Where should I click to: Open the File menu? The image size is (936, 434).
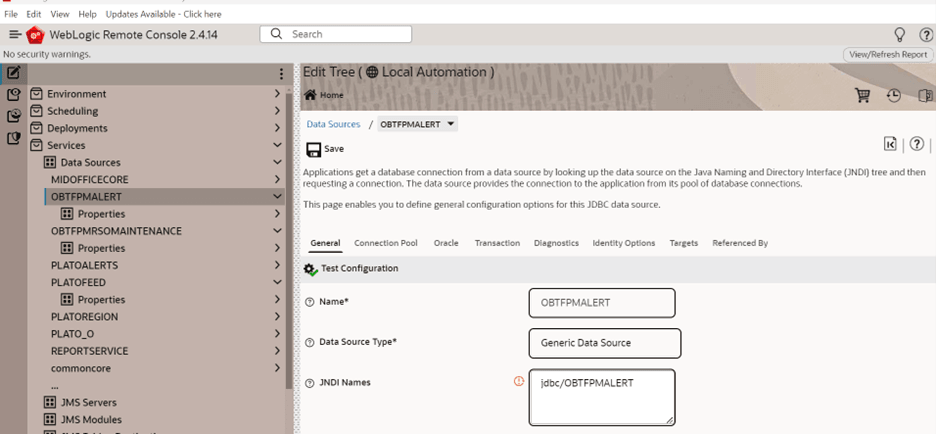(11, 14)
